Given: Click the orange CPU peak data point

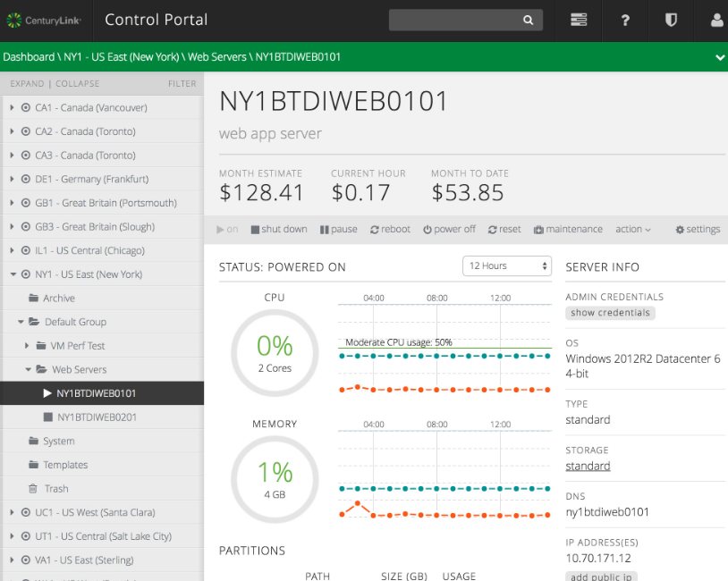Looking at the screenshot, I should pos(358,386).
